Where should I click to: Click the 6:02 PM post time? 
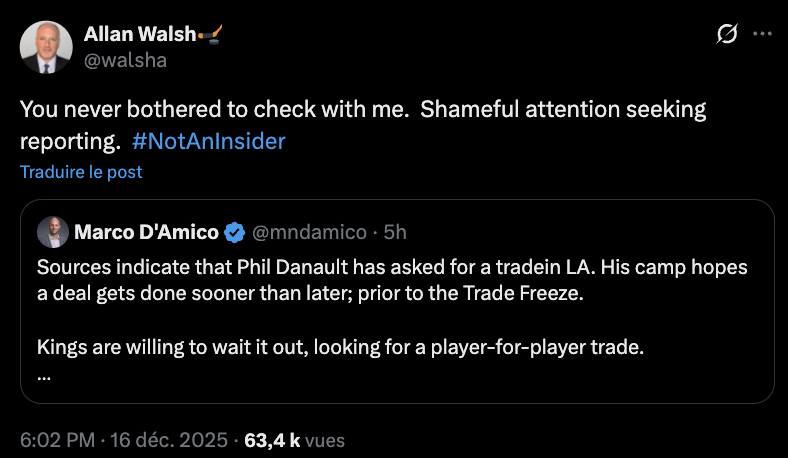click(56, 439)
